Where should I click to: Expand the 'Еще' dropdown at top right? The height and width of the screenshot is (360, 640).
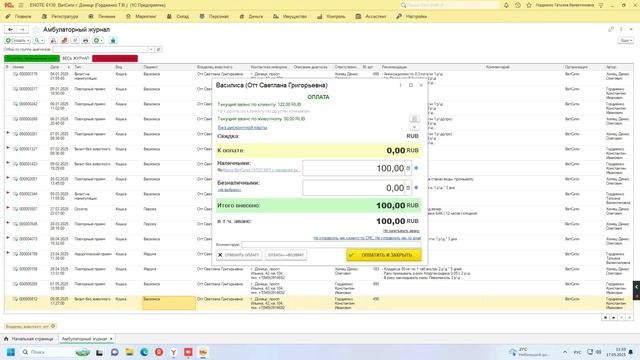point(626,40)
